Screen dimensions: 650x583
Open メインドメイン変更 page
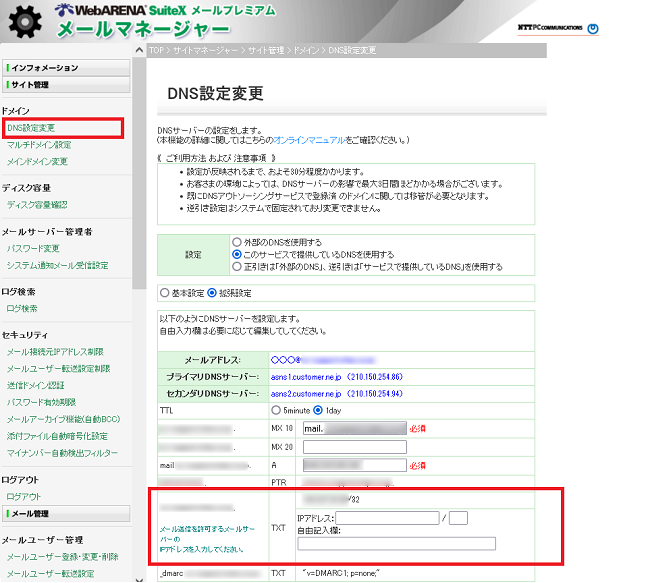click(x=37, y=161)
